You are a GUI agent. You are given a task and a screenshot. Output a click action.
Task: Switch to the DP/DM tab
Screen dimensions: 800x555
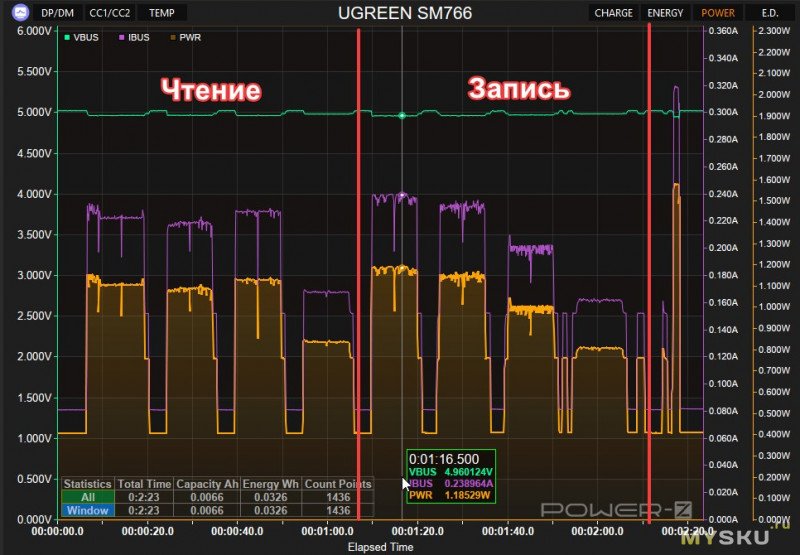point(57,13)
